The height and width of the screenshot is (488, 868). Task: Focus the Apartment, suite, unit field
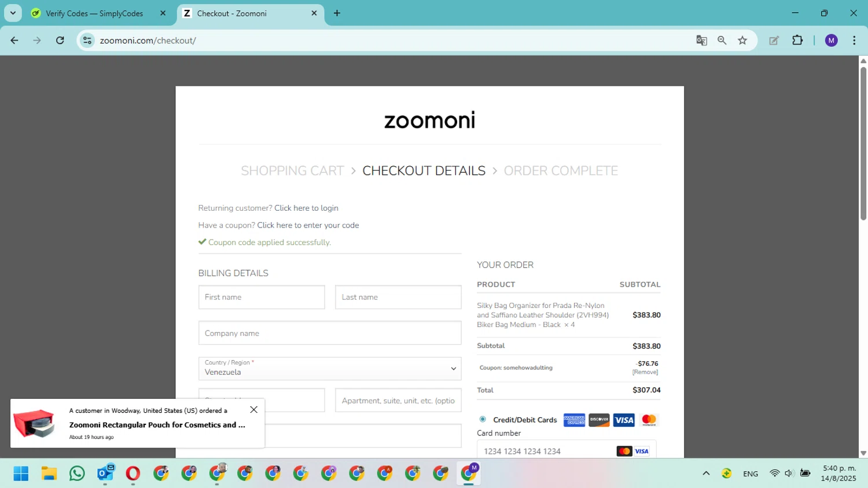(398, 401)
